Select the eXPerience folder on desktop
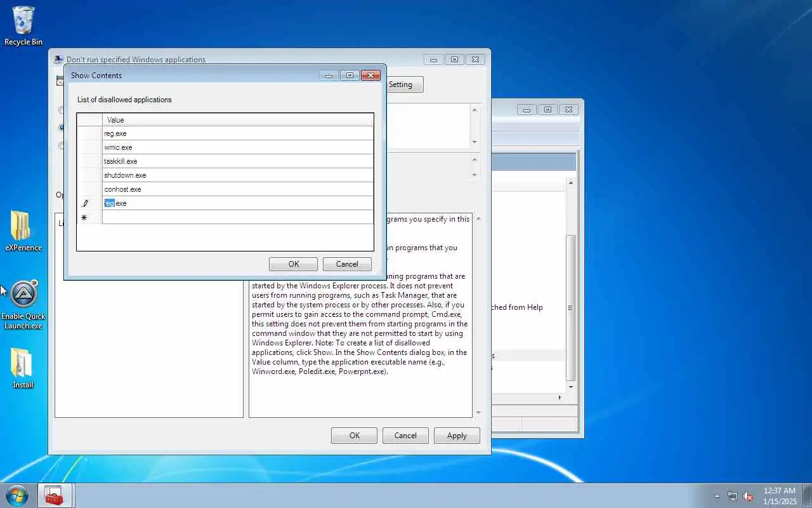This screenshot has width=812, height=508. [23, 231]
